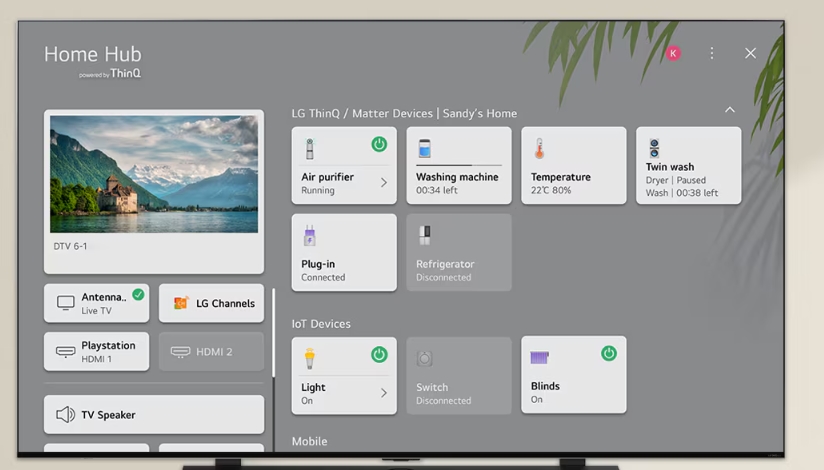Viewport: 824px width, 470px height.
Task: Click the thermometer Temperature icon
Action: [539, 149]
